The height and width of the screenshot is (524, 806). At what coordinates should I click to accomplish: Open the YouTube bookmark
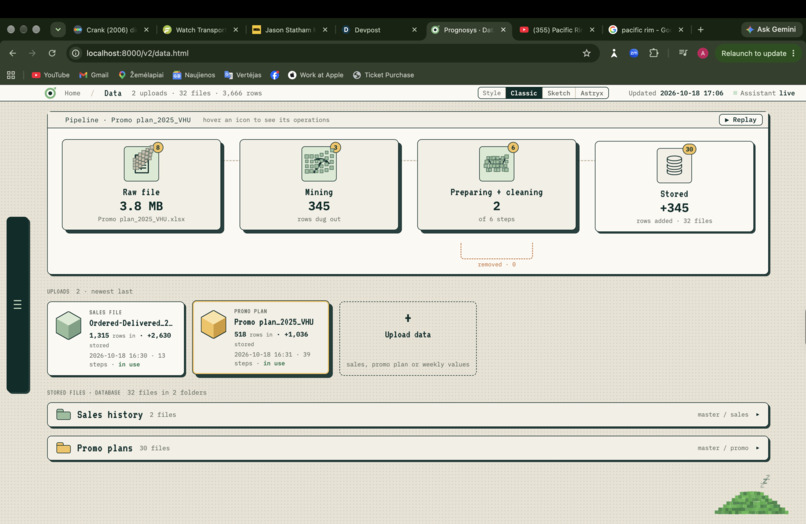click(50, 75)
